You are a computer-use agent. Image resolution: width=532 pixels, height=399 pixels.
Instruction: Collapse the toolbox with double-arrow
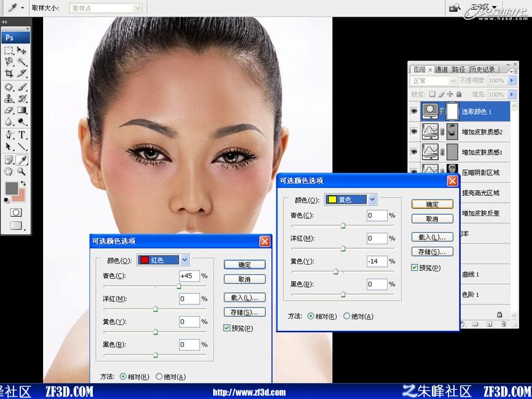click(x=4, y=22)
